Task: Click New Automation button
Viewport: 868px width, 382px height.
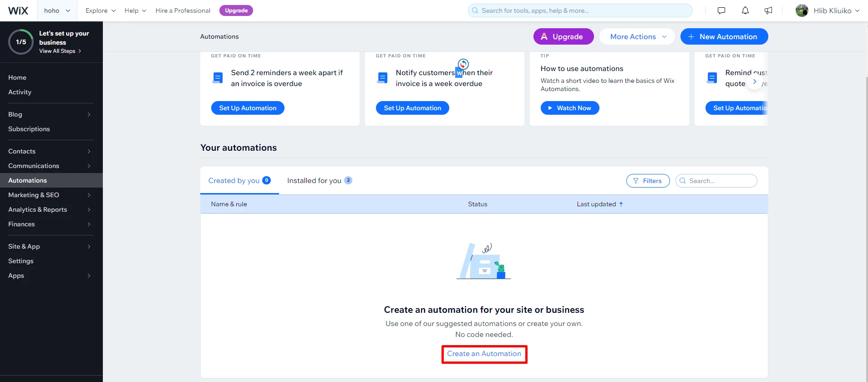Action: pyautogui.click(x=724, y=36)
